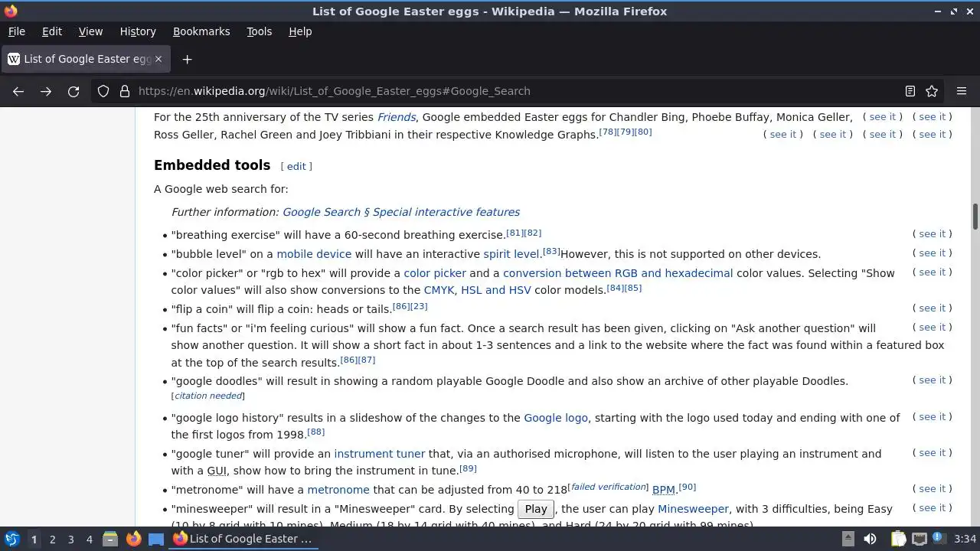Open conversion between RGB and hexadecimal link
The height and width of the screenshot is (551, 980).
point(618,273)
